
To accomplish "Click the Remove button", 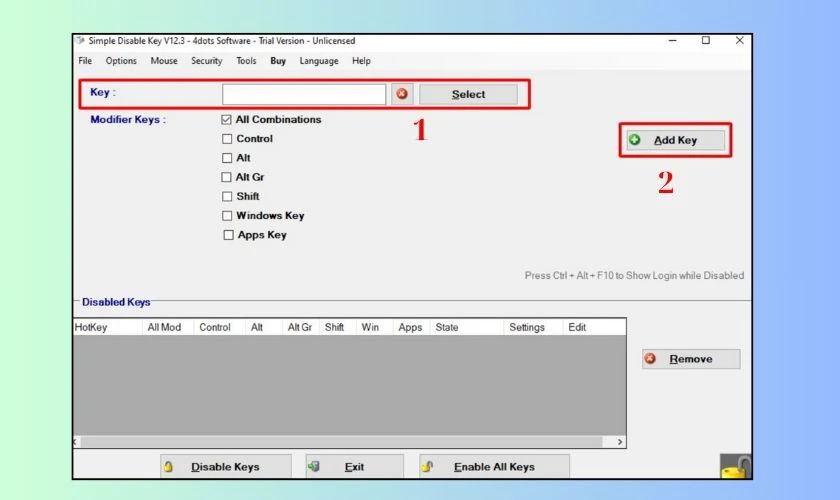I will [x=691, y=359].
